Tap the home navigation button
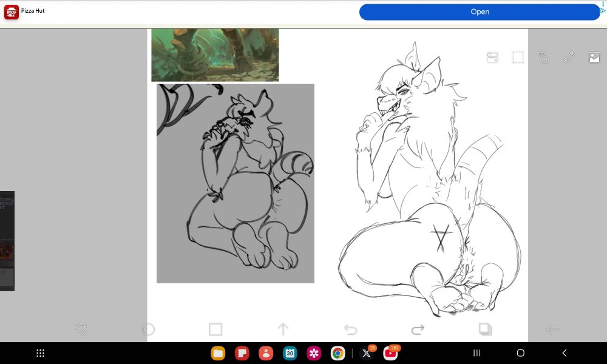This screenshot has height=364, width=607. (521, 353)
